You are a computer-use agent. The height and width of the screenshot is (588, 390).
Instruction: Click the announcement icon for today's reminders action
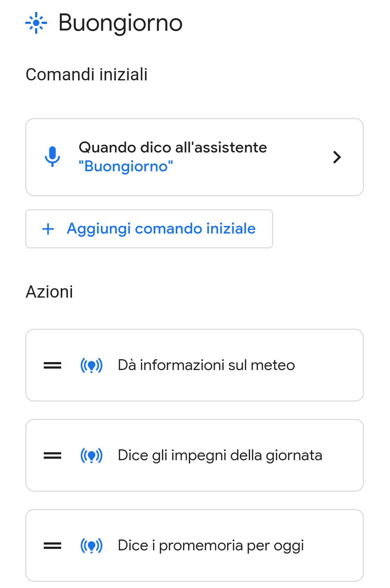[x=92, y=545]
